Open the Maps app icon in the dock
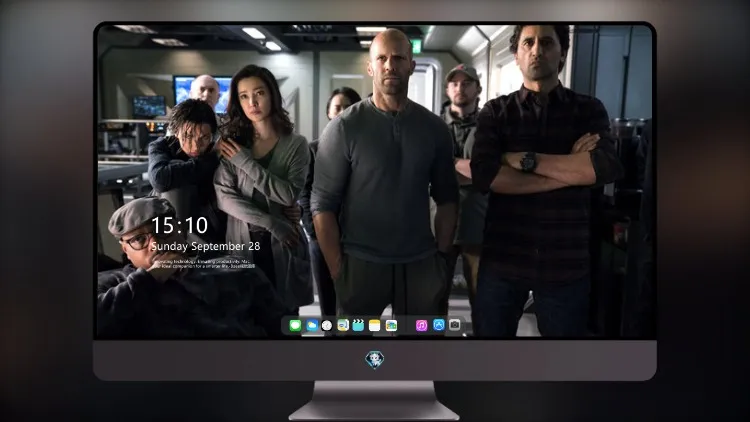 (x=343, y=325)
